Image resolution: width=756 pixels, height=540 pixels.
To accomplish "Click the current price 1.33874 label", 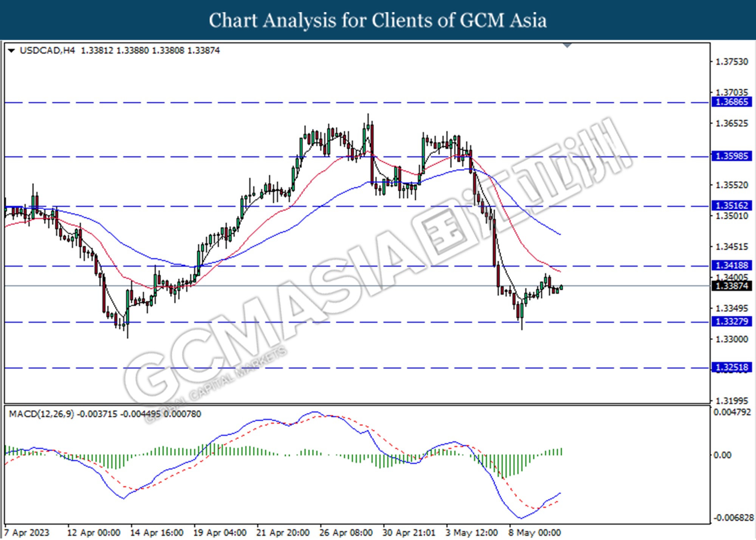I will pos(731,286).
